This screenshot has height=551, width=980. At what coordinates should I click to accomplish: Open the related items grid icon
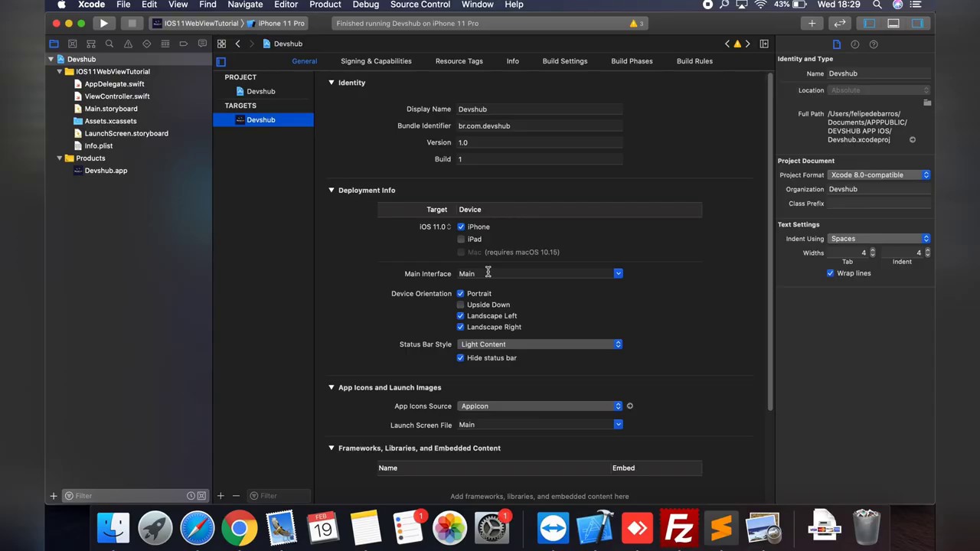click(x=221, y=44)
